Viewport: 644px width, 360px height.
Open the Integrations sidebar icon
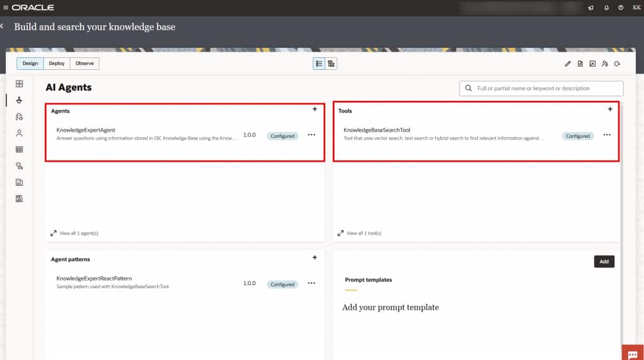click(x=19, y=84)
